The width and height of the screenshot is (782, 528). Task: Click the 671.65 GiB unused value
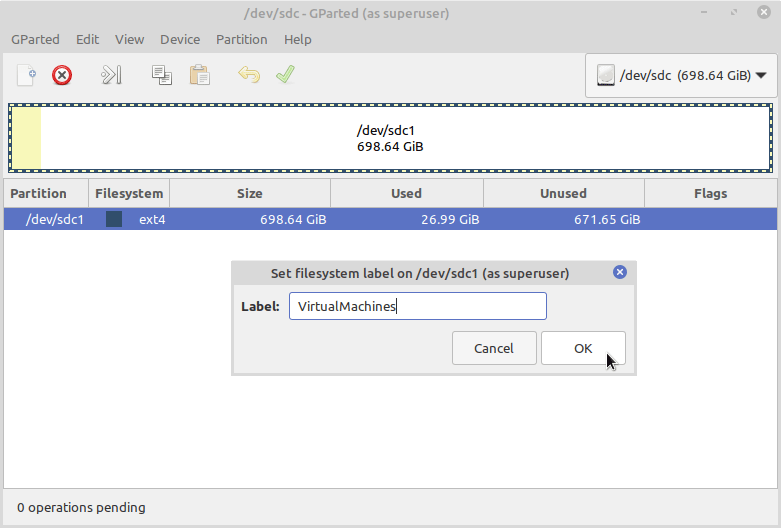pyautogui.click(x=607, y=219)
